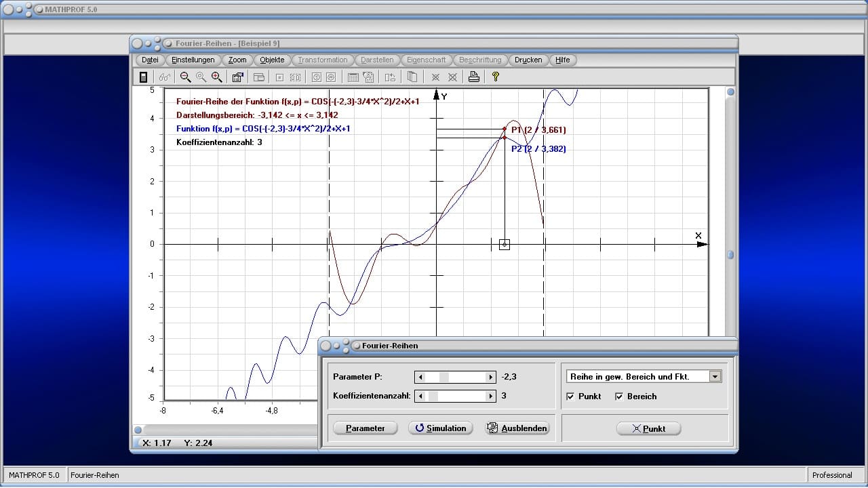Open the Hilfe menu
The image size is (868, 488).
pos(563,60)
